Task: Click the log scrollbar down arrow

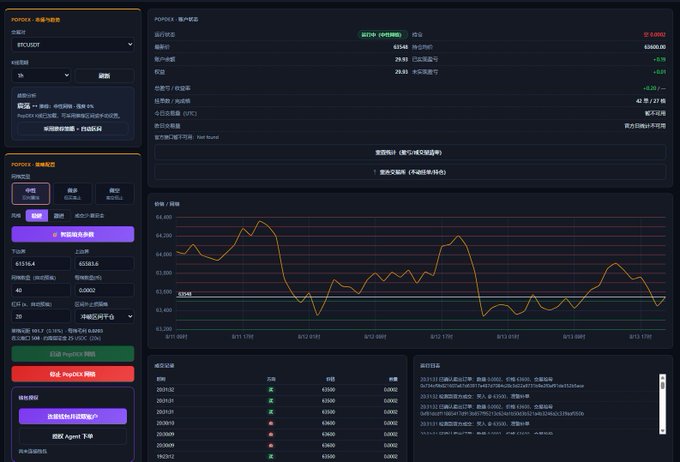Action: coord(662,430)
